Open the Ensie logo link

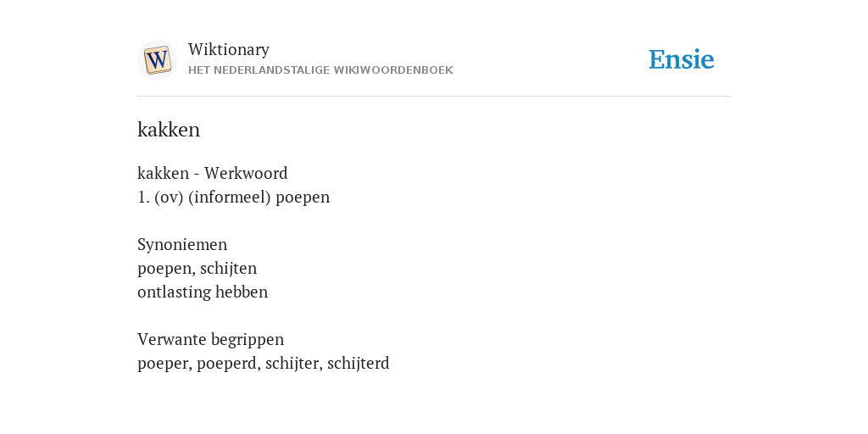(x=682, y=60)
